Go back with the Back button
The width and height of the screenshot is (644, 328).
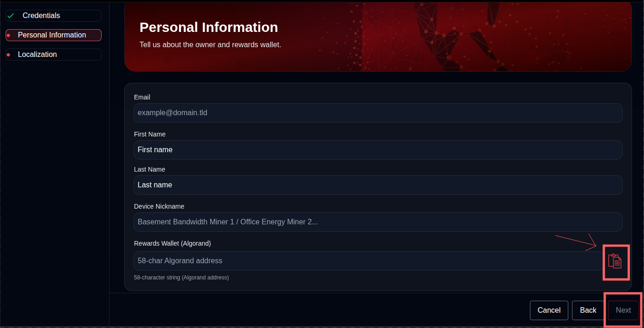click(x=588, y=310)
